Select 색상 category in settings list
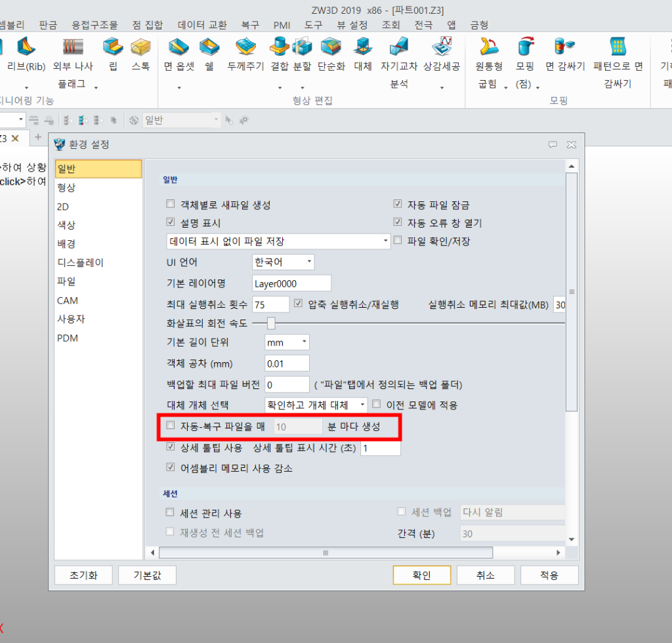The width and height of the screenshot is (672, 643). click(x=66, y=224)
